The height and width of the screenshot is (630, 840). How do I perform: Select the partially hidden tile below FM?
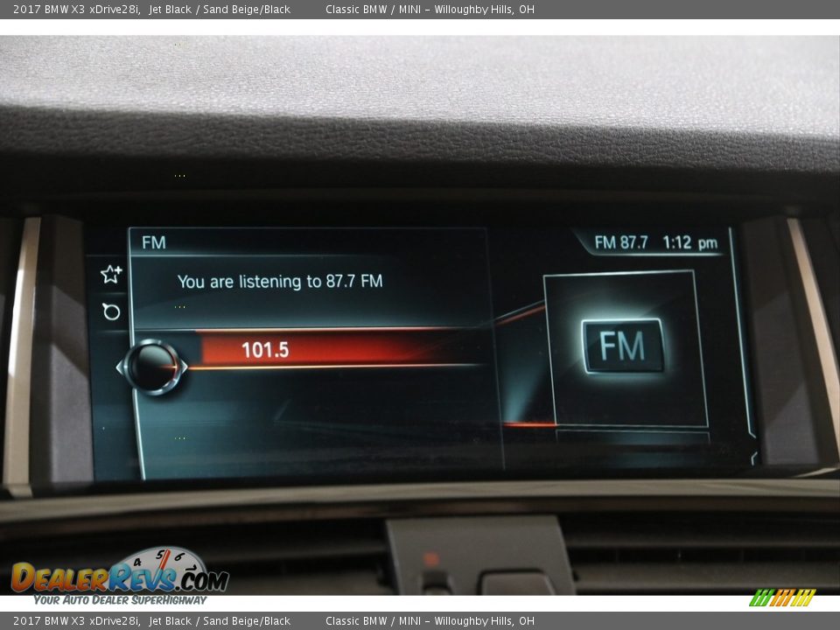[632, 436]
